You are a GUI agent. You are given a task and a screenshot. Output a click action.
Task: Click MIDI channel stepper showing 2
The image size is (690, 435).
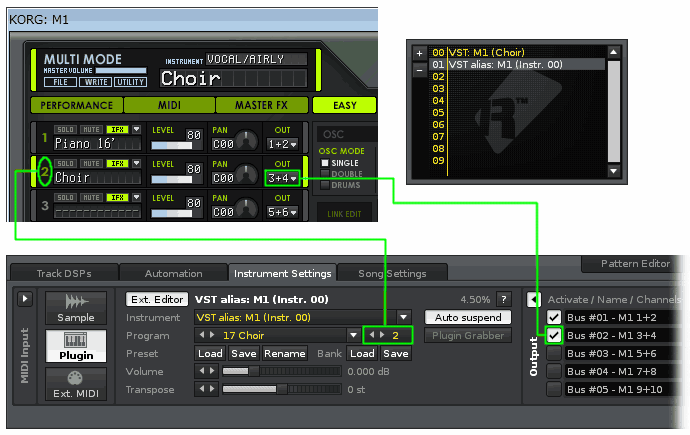coord(388,335)
